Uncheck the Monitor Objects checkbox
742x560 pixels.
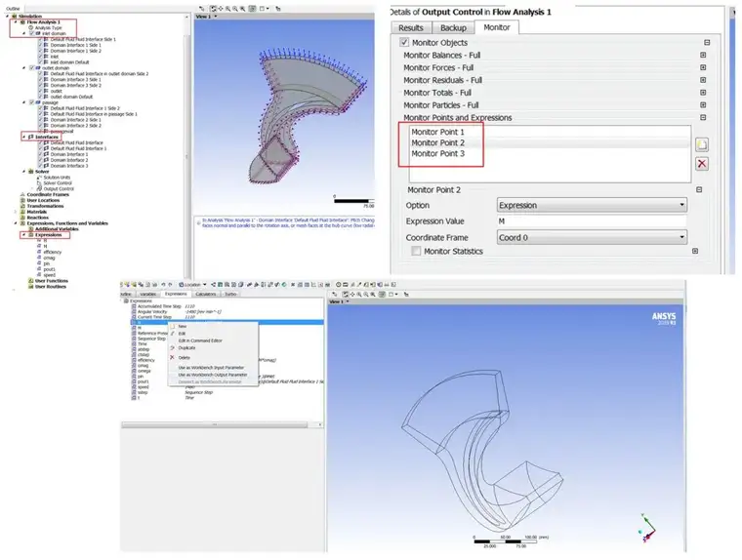tap(404, 42)
